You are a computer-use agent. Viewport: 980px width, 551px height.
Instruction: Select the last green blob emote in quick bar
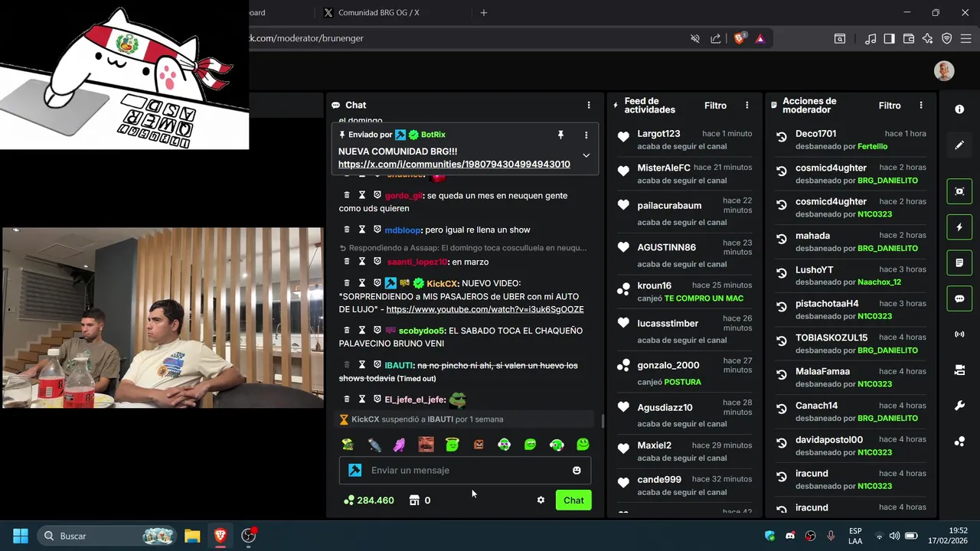(x=583, y=445)
